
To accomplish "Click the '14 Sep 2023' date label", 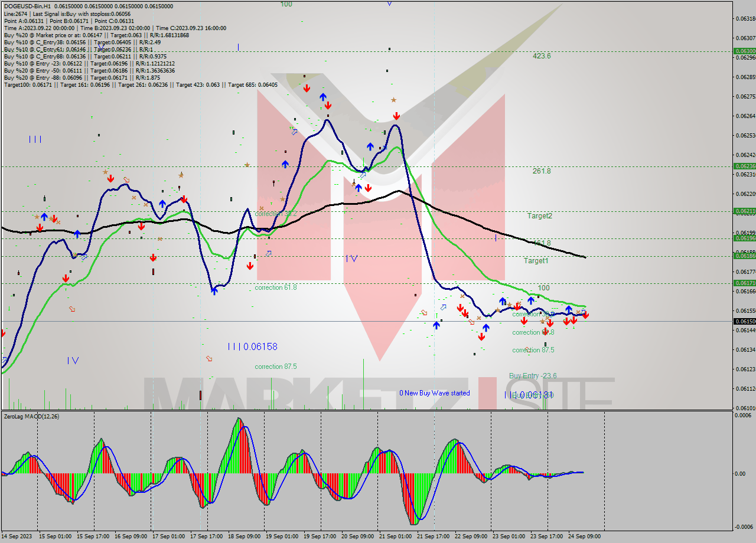I will click(17, 537).
